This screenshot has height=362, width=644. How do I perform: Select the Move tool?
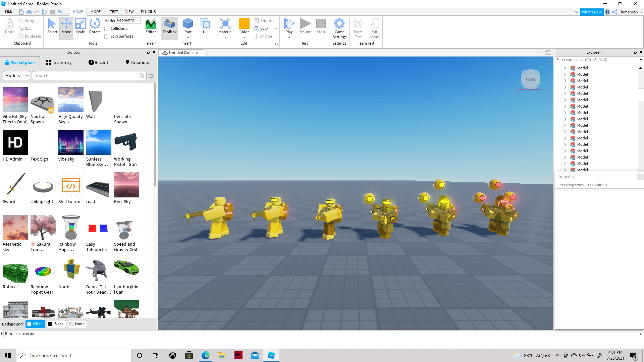66,27
